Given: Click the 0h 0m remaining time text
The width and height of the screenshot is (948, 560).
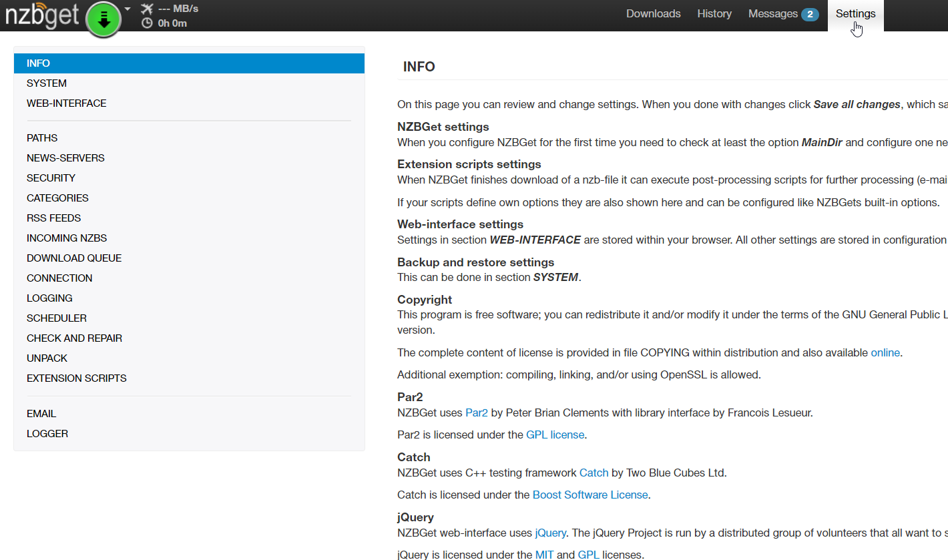Looking at the screenshot, I should (172, 23).
